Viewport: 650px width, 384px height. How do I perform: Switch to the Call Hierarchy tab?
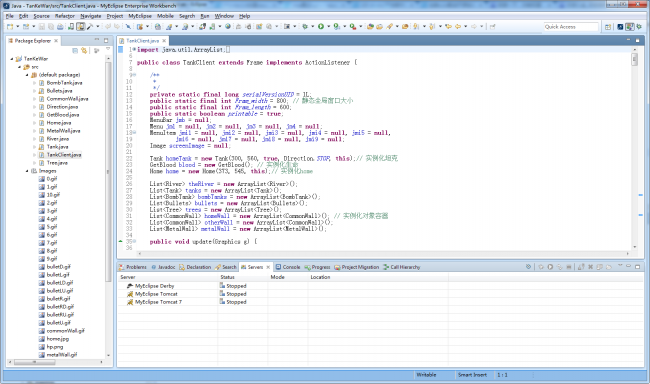tap(401, 267)
